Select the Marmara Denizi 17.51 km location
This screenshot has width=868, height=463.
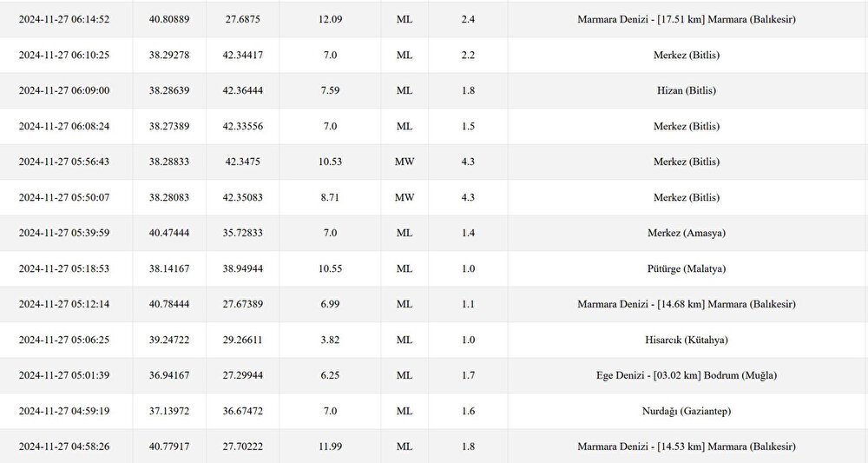coord(686,19)
